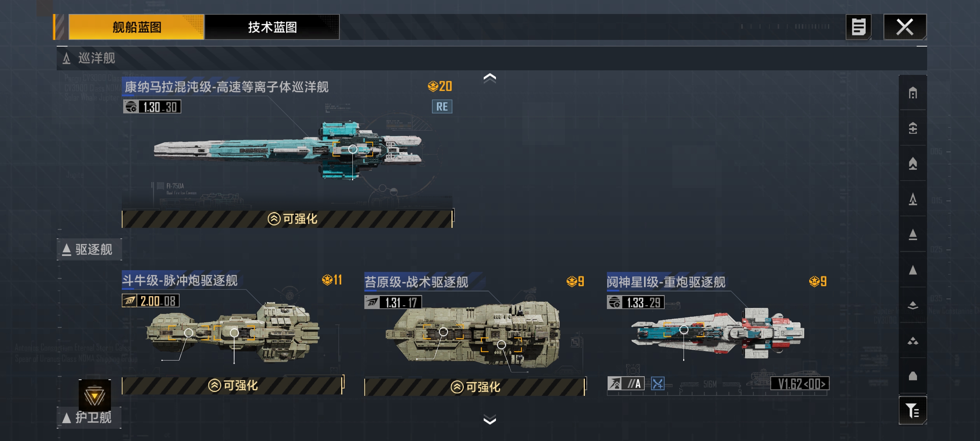This screenshot has height=441, width=980.
Task: Select the 舰船蓝图 tab
Action: click(x=136, y=27)
